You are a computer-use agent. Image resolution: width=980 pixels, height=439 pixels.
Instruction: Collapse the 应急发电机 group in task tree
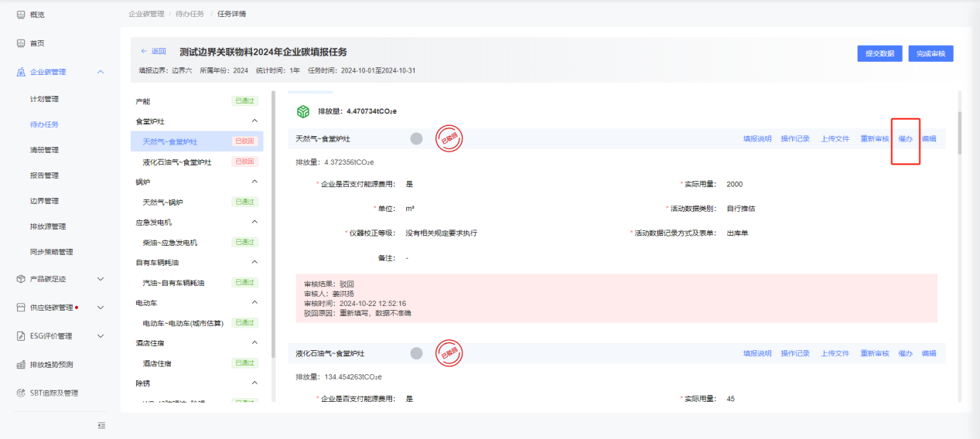(255, 222)
